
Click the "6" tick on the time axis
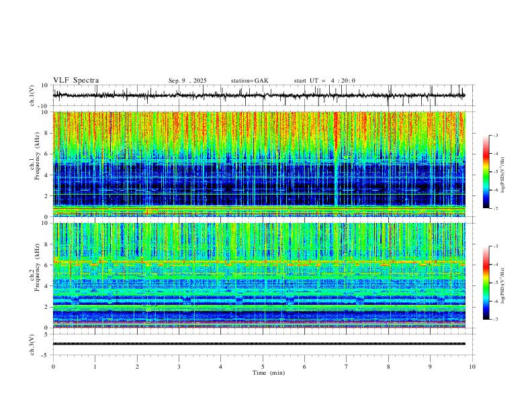tap(304, 367)
